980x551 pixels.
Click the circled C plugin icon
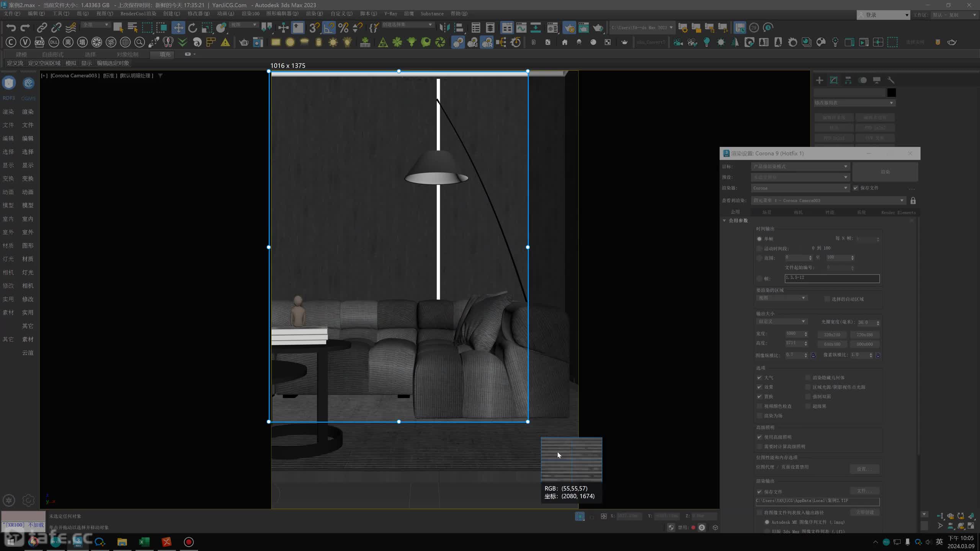coord(11,42)
